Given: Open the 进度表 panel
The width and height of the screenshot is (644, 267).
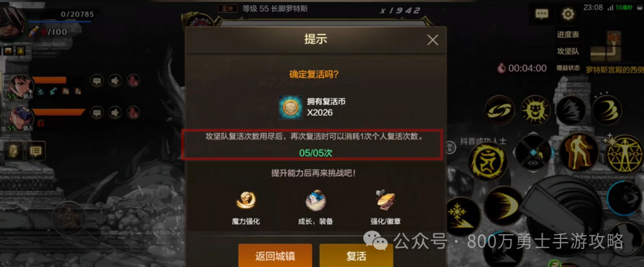Looking at the screenshot, I should pyautogui.click(x=568, y=35).
